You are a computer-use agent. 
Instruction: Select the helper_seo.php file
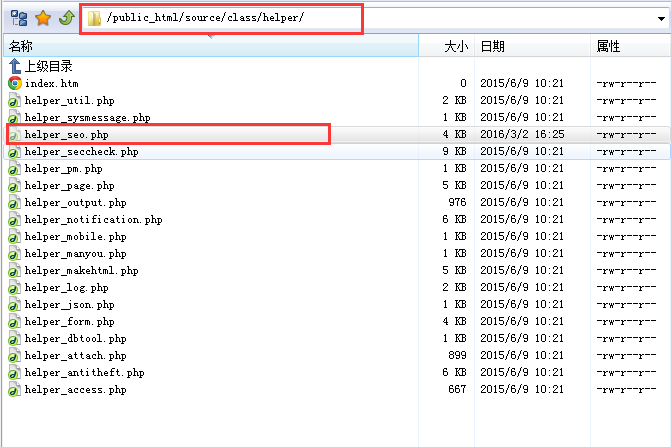(66, 134)
